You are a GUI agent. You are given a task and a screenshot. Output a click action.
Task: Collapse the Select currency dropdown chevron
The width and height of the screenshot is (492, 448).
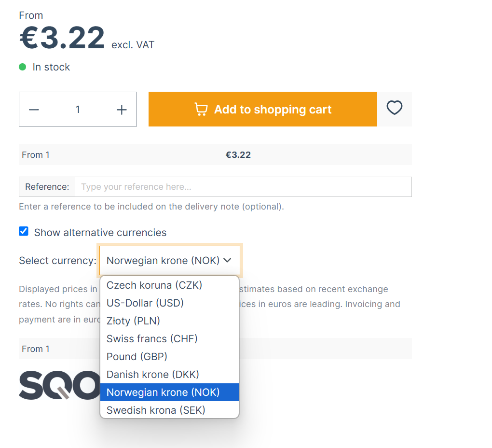pos(227,260)
